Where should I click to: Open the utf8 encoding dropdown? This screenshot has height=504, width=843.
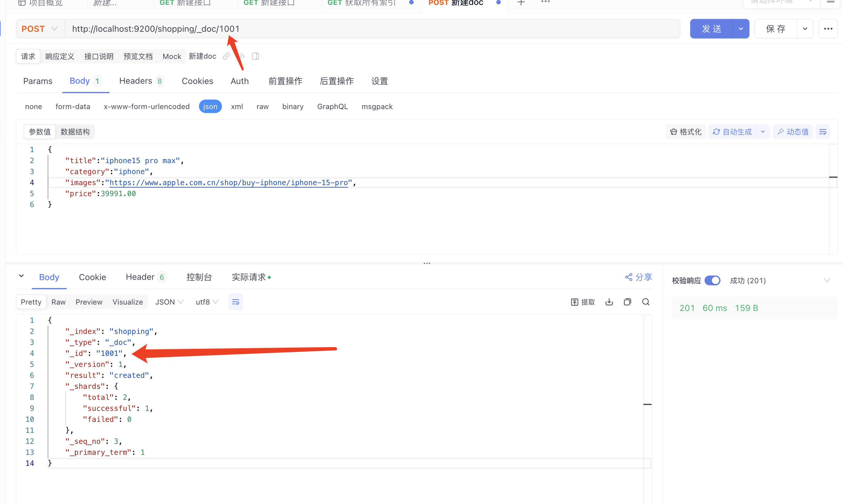tap(207, 302)
